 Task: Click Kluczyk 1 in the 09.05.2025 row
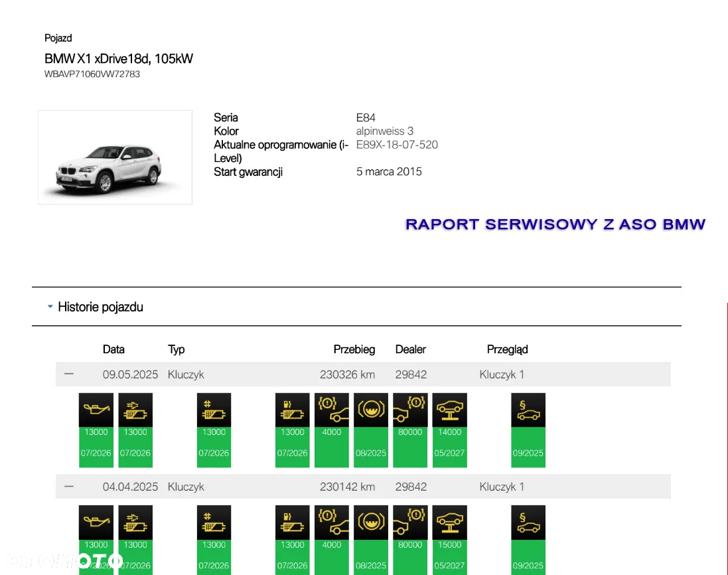pyautogui.click(x=502, y=374)
